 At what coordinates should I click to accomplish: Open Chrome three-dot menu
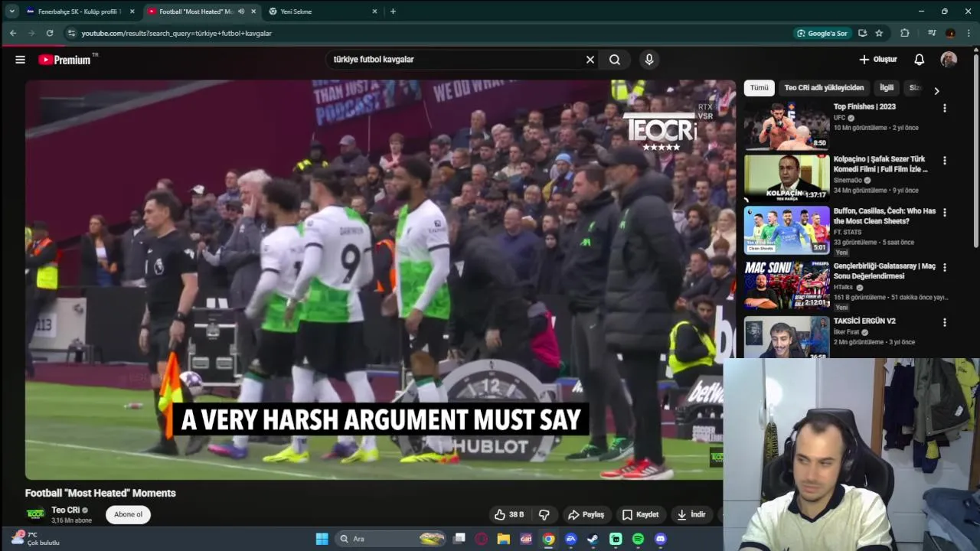[x=969, y=34]
